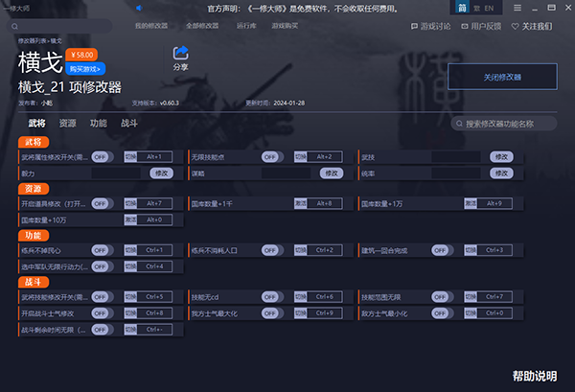575x392 pixels.
Task: Switch language to 简 simplified Chinese
Action: 462,8
